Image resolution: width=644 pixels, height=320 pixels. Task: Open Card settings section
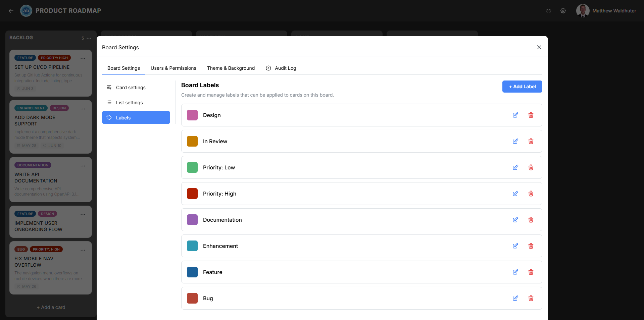pyautogui.click(x=136, y=88)
